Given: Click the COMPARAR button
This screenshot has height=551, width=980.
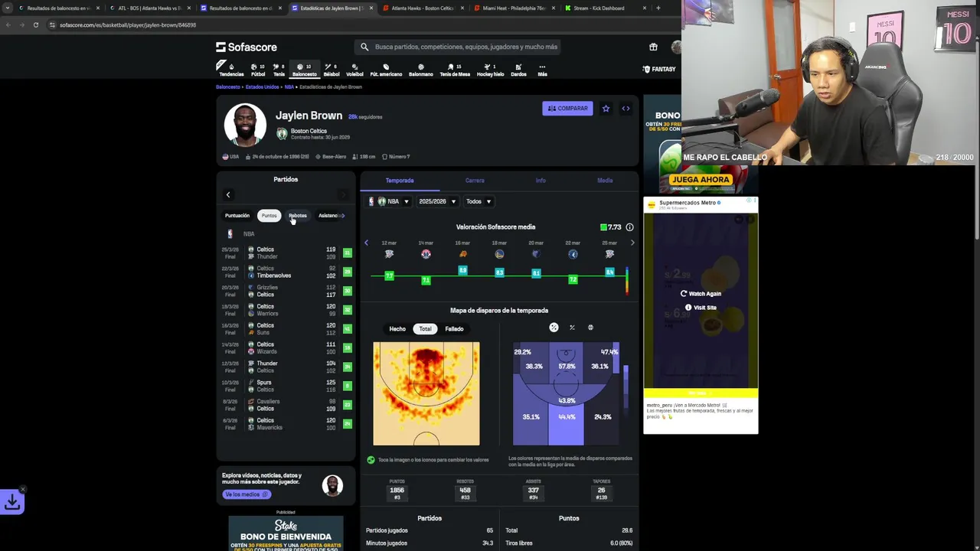Looking at the screenshot, I should point(567,109).
